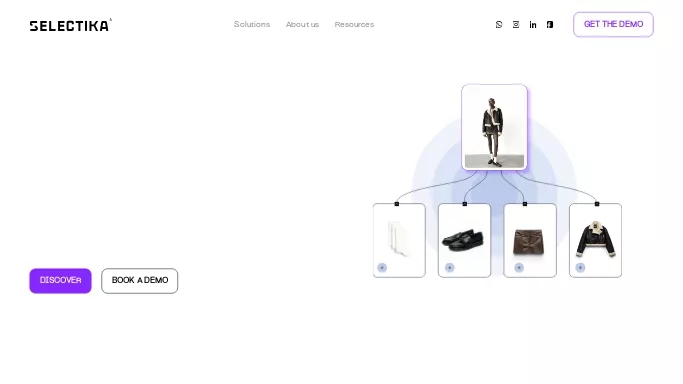The width and height of the screenshot is (683, 384).
Task: Click the plus icon on the socks card
Action: [382, 267]
